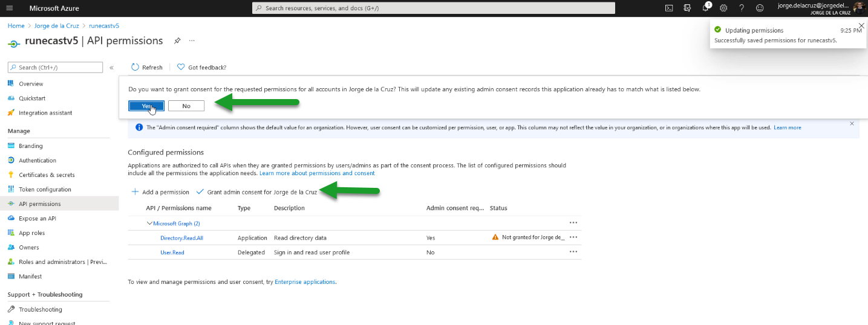Dismiss the blue info banner
The image size is (868, 325).
point(852,124)
